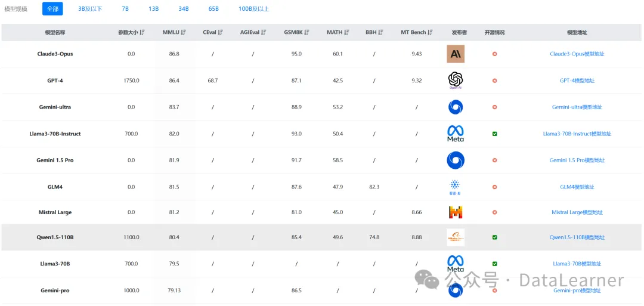Click the Meta logo in Llama3-70B row
This screenshot has height=306, width=644.
[456, 264]
